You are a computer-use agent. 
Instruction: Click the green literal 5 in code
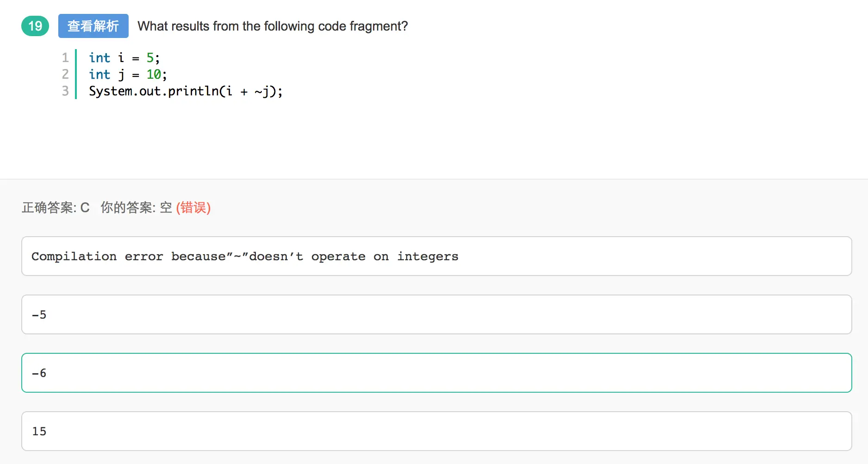(x=150, y=58)
